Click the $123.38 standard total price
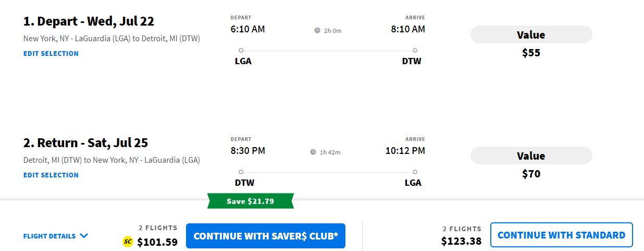 [x=461, y=241]
